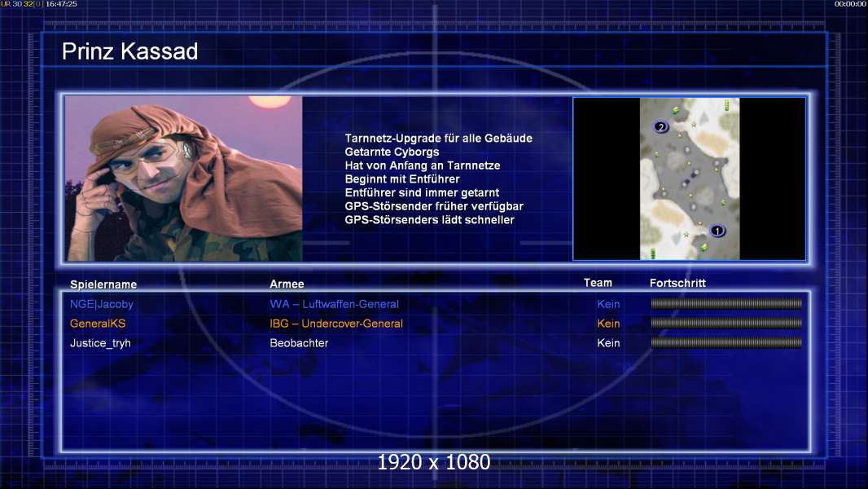
Task: Click the 'Getarnte Cyborgs' line
Action: point(392,152)
